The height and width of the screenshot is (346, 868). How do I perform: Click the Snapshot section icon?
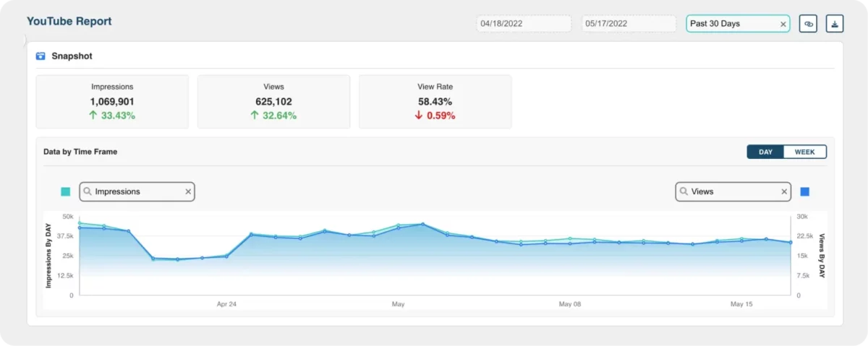[41, 56]
